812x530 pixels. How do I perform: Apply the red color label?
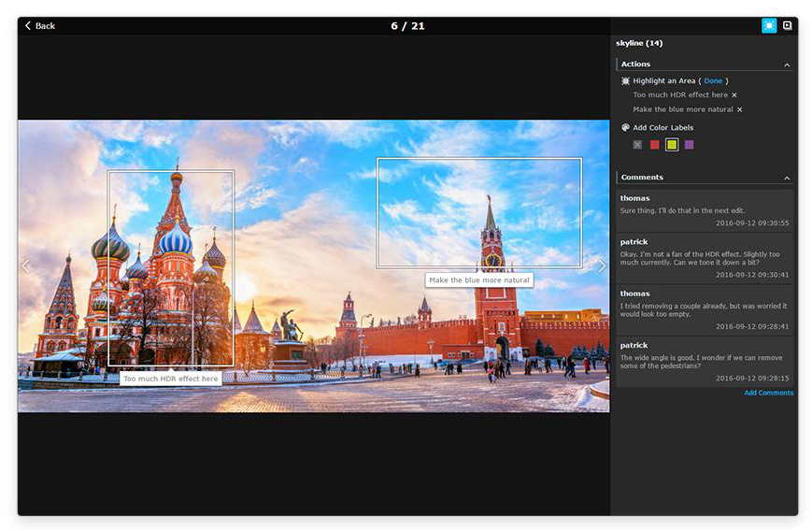click(655, 145)
